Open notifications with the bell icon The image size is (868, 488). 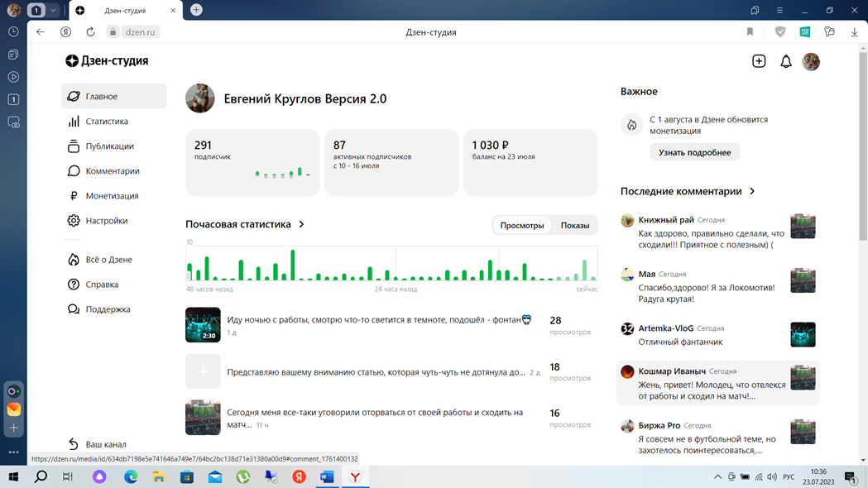pos(785,61)
